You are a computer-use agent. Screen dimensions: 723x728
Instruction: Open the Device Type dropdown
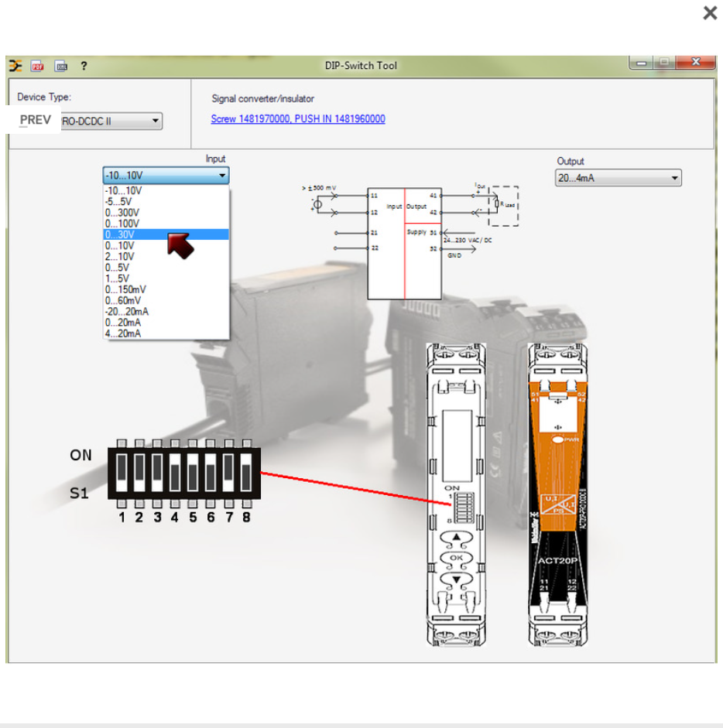pos(111,121)
